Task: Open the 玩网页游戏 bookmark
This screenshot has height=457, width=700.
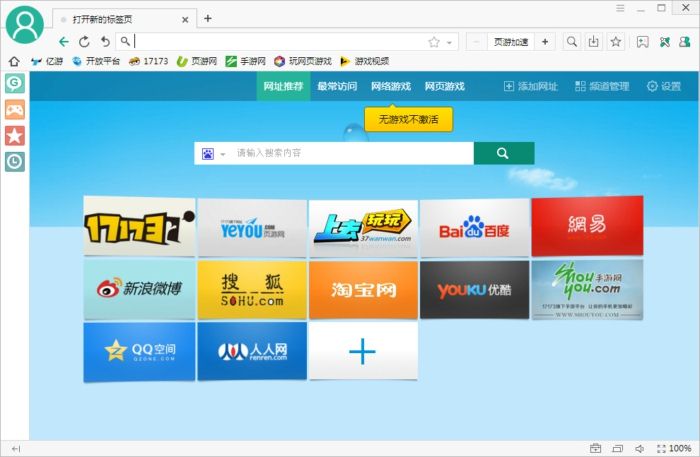Action: point(303,61)
